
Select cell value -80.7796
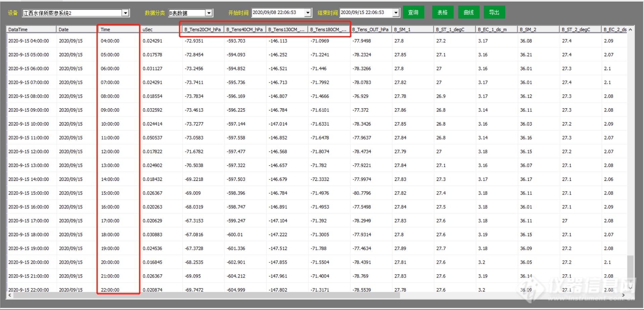[x=362, y=193]
